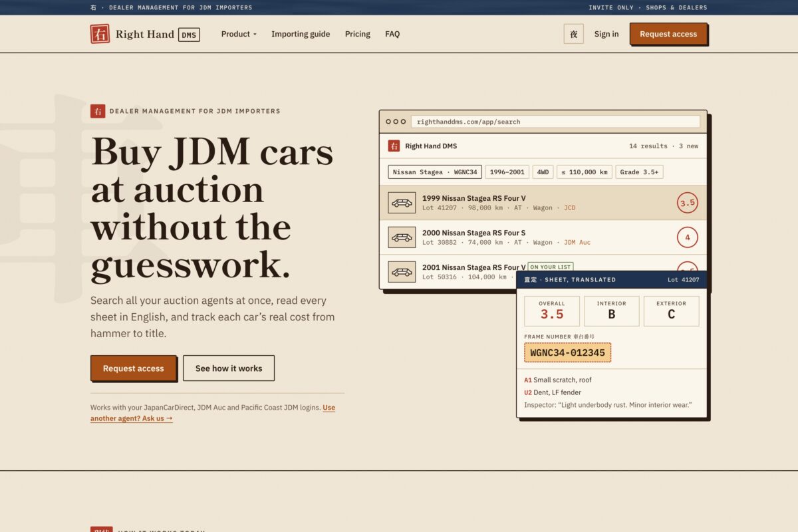This screenshot has width=798, height=532.
Task: Click See how it works button
Action: pyautogui.click(x=229, y=368)
